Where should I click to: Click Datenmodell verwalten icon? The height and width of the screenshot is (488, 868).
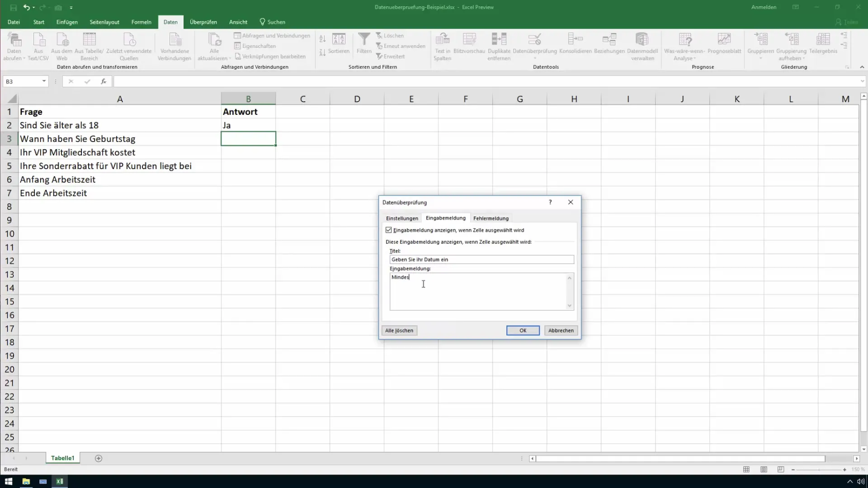click(642, 46)
